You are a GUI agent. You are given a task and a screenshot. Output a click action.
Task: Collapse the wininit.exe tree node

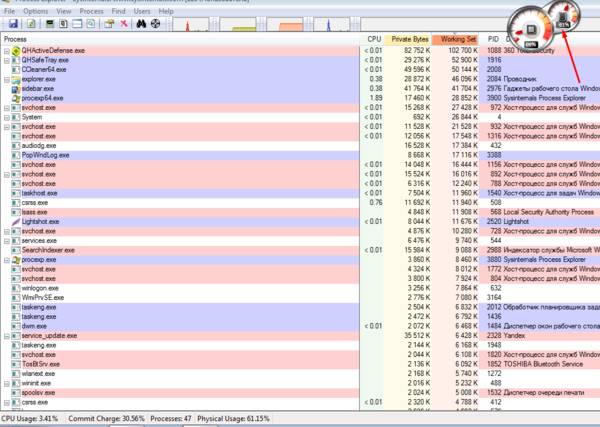7,383
